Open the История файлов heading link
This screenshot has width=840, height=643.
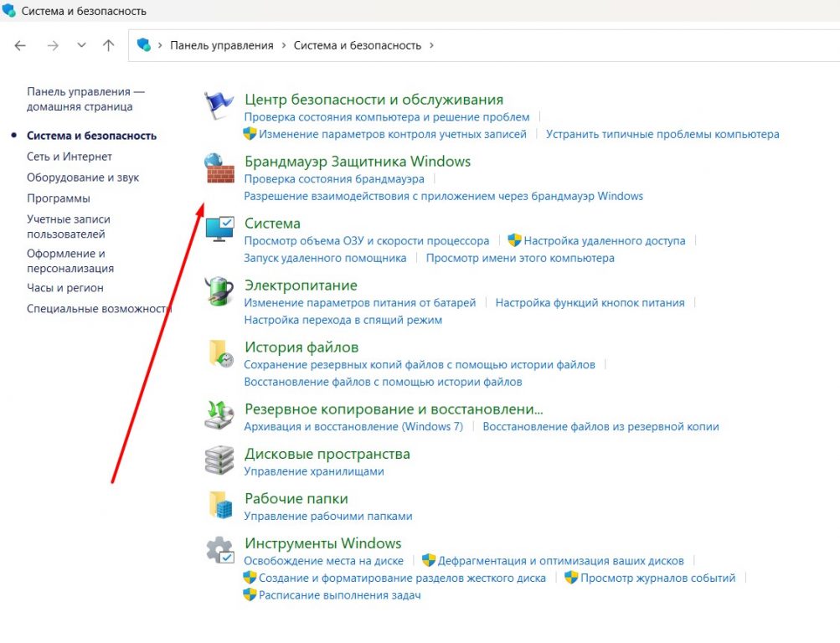[301, 347]
